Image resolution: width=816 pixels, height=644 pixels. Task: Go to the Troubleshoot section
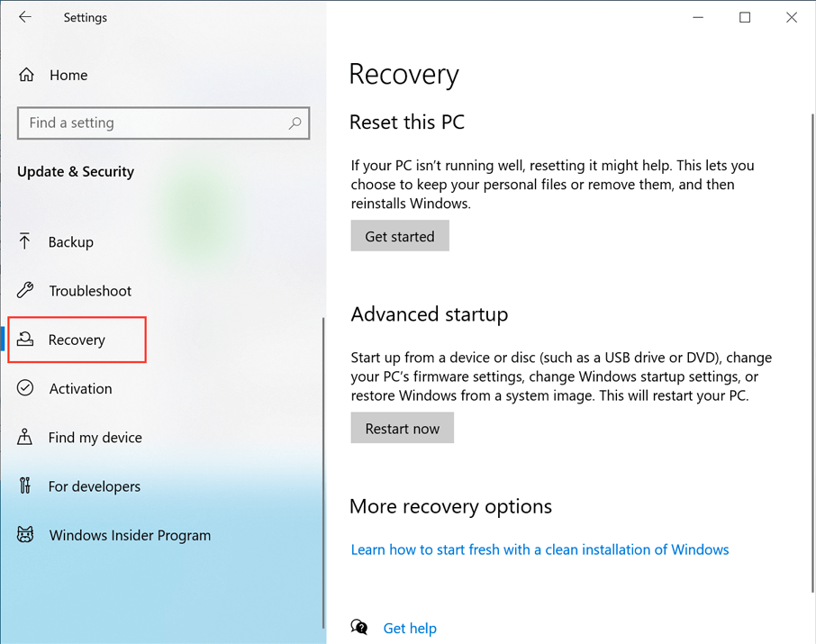pyautogui.click(x=90, y=291)
